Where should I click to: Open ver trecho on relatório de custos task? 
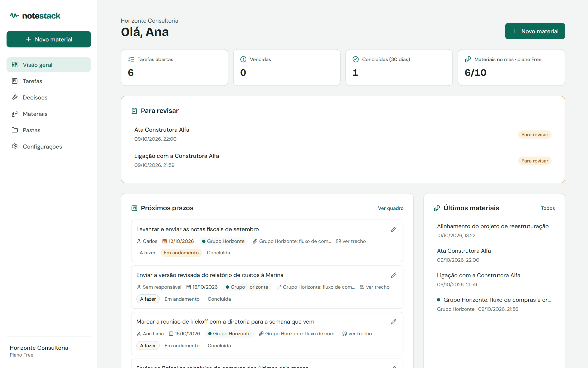point(375,287)
